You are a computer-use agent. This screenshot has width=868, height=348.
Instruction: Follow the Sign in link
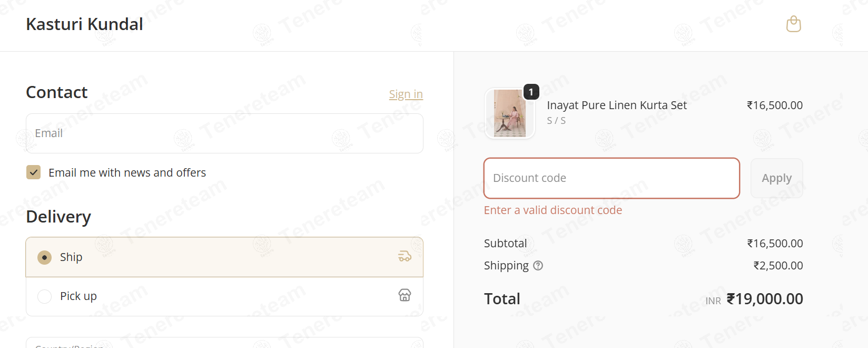coord(406,94)
